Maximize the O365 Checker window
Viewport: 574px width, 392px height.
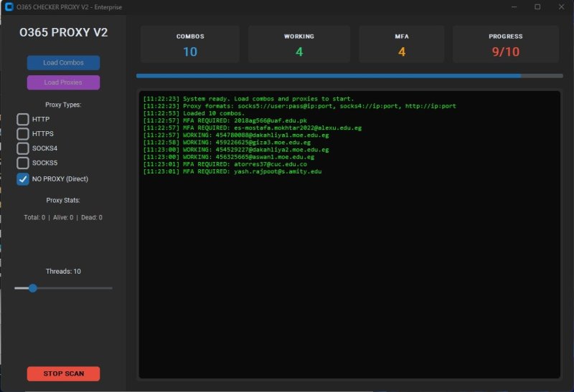click(537, 6)
